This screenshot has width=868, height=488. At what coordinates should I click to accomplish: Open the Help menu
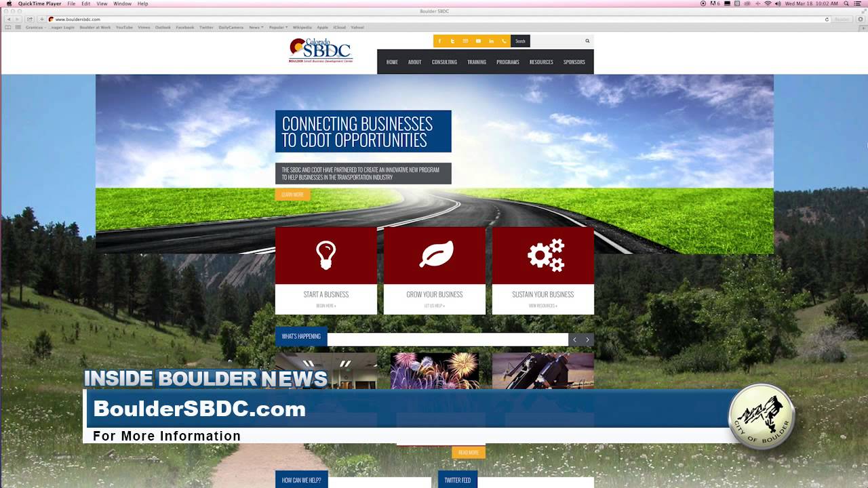(142, 3)
